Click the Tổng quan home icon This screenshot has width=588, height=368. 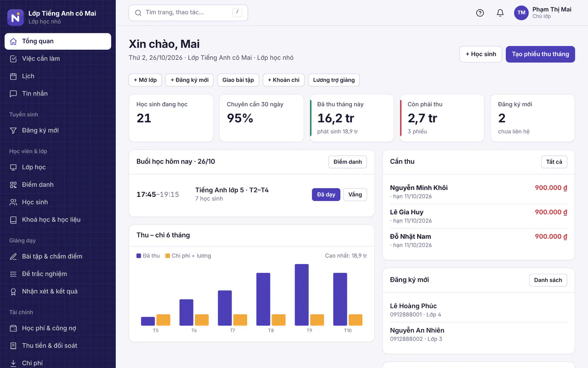[13, 41]
